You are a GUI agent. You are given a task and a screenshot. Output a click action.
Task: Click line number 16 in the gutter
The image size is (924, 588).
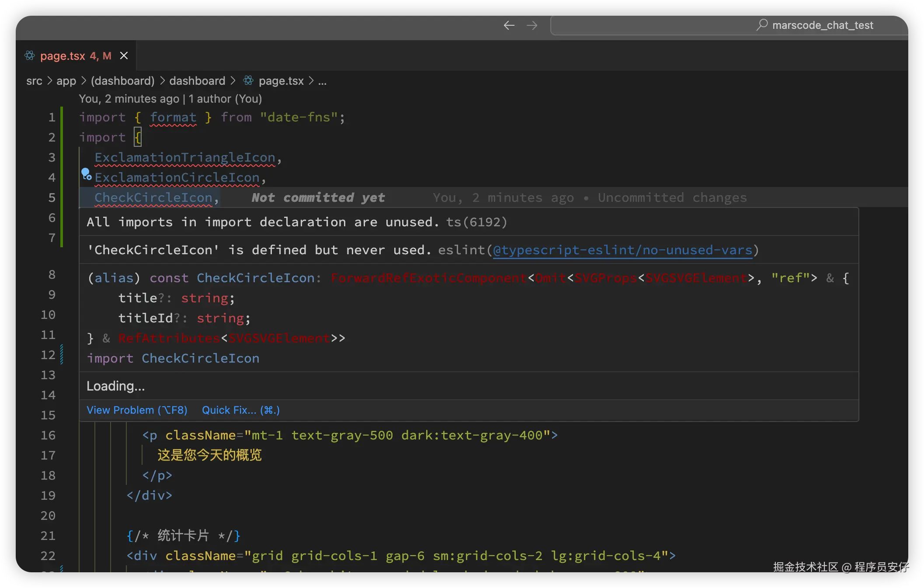click(48, 435)
